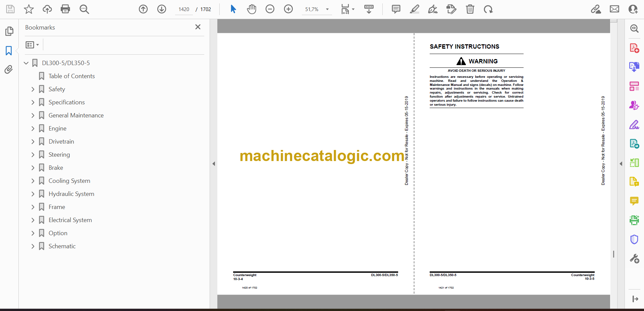
Task: Expand the Specifications bookmark
Action: point(33,102)
